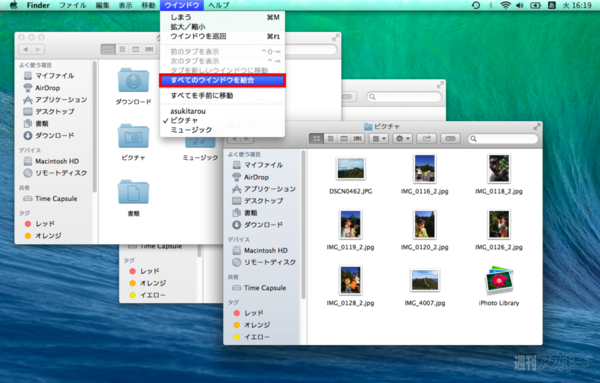
Task: Select iPhoto Library icon
Action: [x=499, y=280]
